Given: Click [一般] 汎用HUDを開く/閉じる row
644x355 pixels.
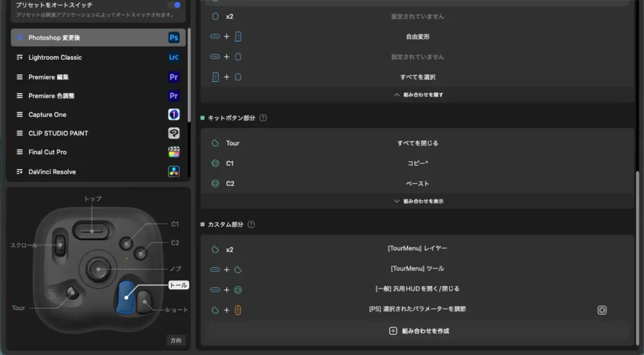Looking at the screenshot, I should 418,289.
